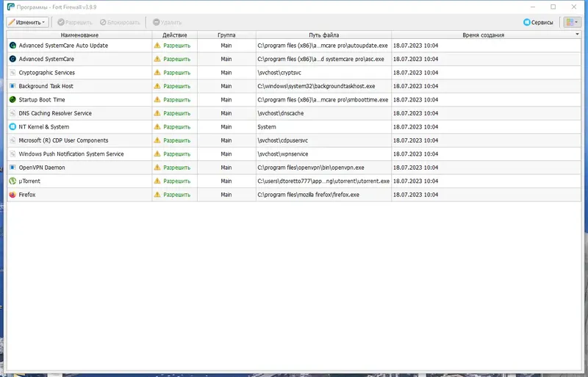588x377 pixels.
Task: Sort by the Наименование column header
Action: point(79,35)
